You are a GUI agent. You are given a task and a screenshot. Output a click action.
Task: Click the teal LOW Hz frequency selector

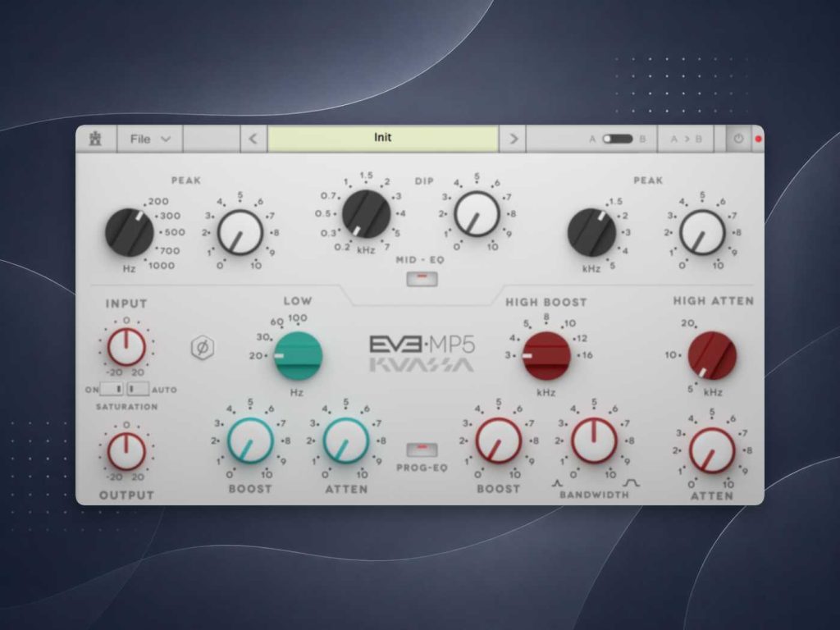(x=299, y=356)
